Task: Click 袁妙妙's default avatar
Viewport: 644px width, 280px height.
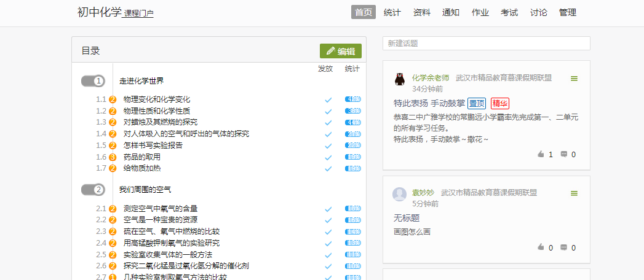Action: (x=400, y=194)
